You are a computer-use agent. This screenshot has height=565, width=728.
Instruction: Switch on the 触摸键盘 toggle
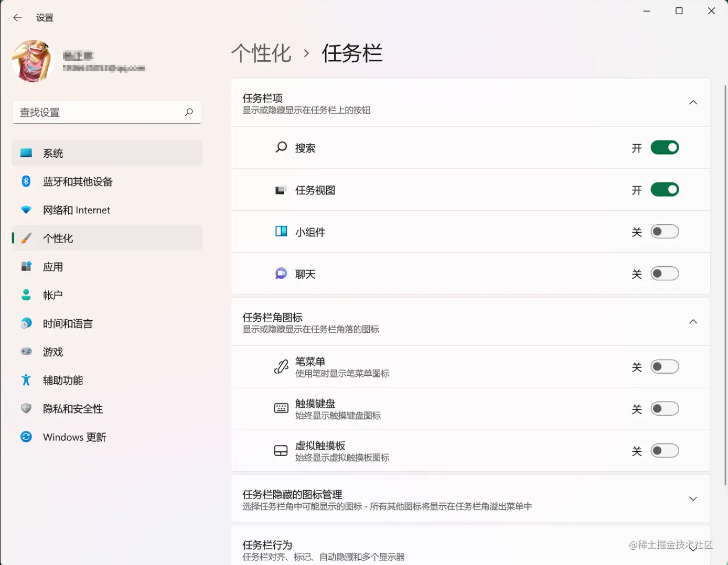click(x=665, y=409)
